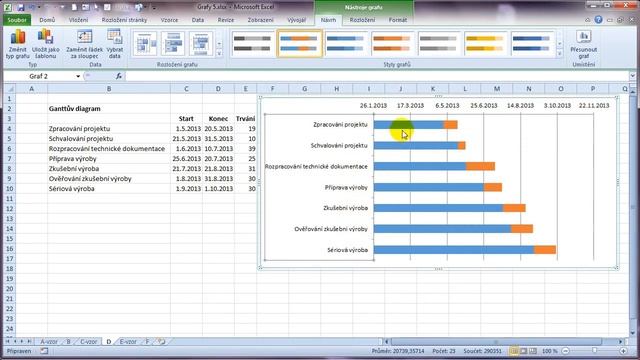Click Změnit typ grafu button

coord(18,44)
